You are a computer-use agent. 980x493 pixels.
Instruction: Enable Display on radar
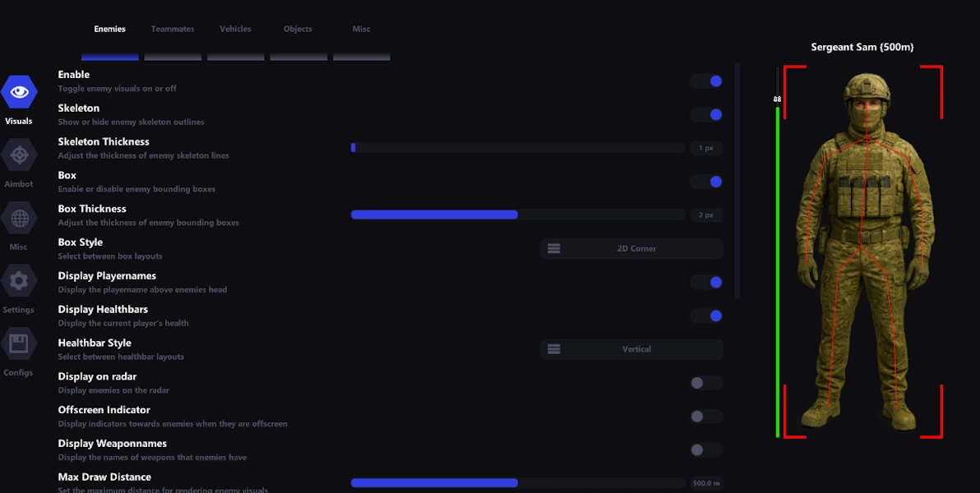(x=706, y=383)
